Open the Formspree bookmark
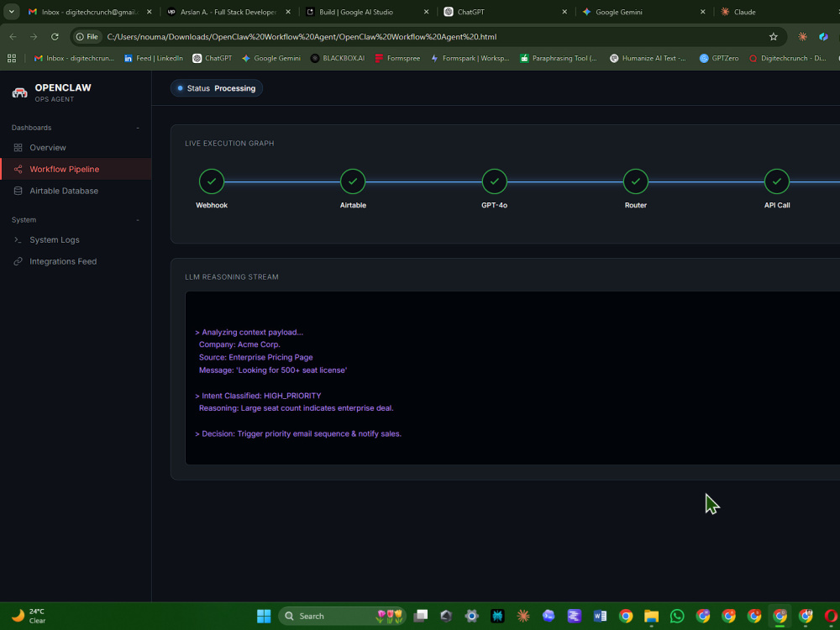The width and height of the screenshot is (840, 630). pyautogui.click(x=397, y=59)
